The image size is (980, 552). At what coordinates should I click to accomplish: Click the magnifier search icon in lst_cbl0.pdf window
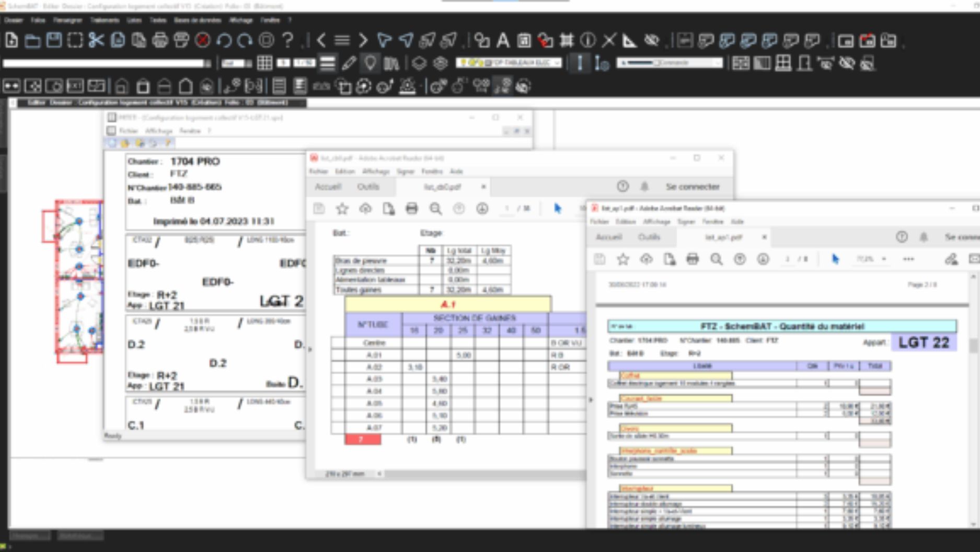tap(435, 209)
